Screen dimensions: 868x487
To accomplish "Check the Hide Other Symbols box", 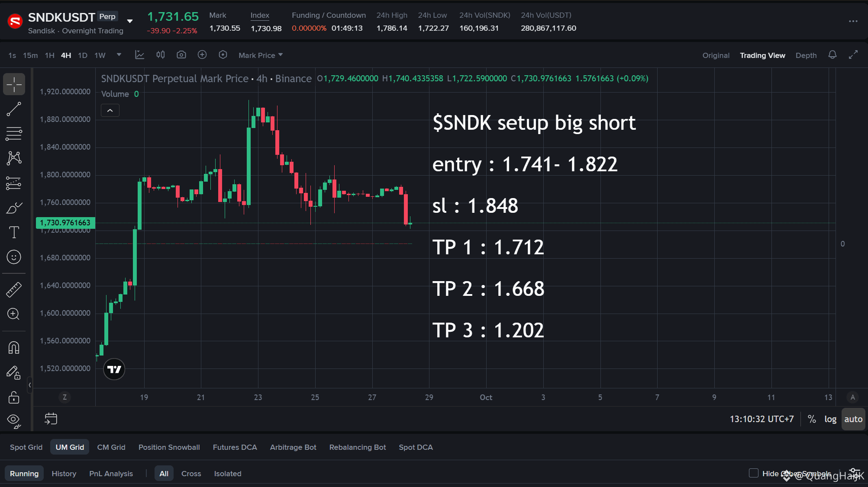I will tap(754, 473).
